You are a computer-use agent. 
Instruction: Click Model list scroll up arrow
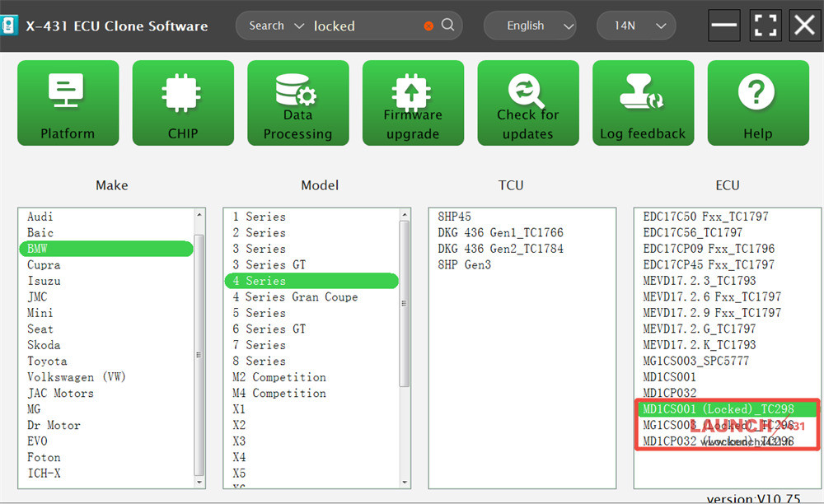404,215
